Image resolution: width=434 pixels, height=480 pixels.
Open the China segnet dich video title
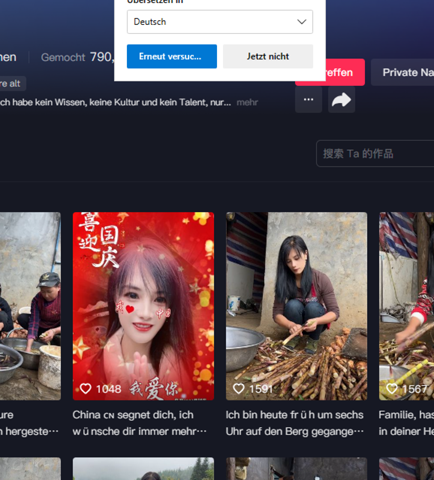pos(140,423)
